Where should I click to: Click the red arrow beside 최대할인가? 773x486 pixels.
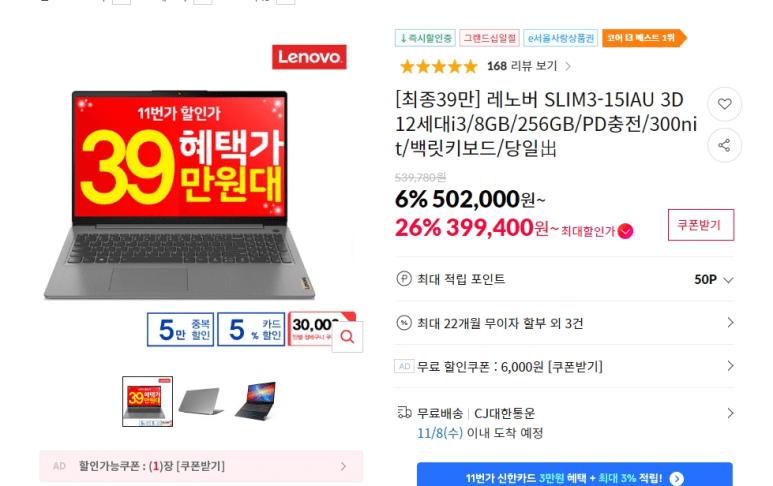tap(625, 231)
